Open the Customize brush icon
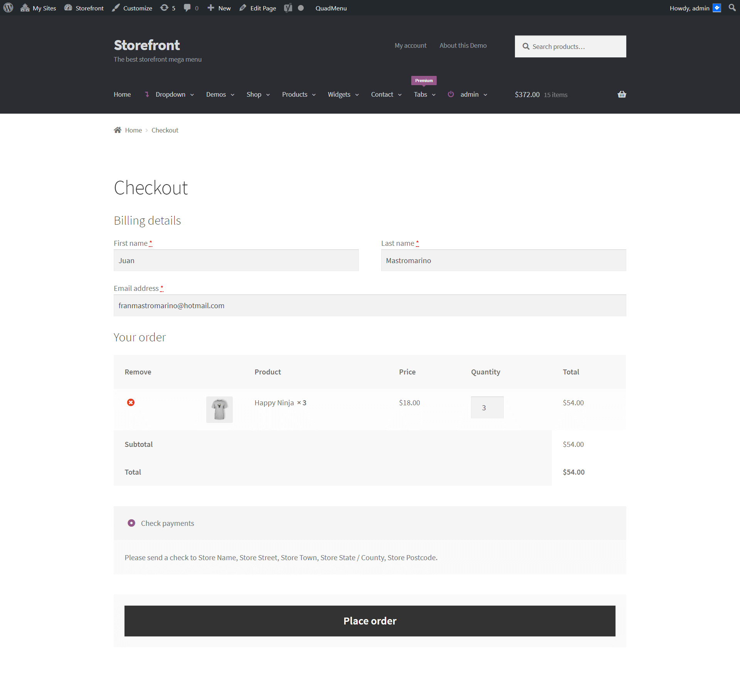 pos(116,8)
